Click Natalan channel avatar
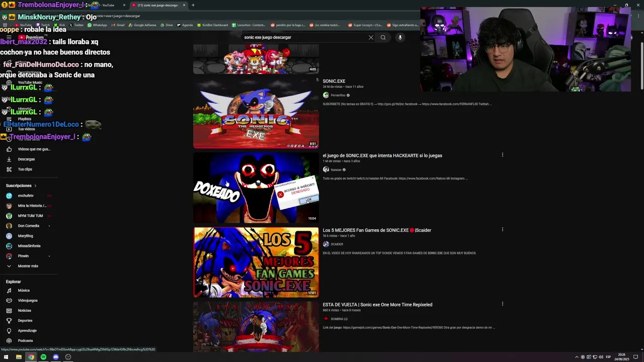This screenshot has width=644, height=362. 326,169
